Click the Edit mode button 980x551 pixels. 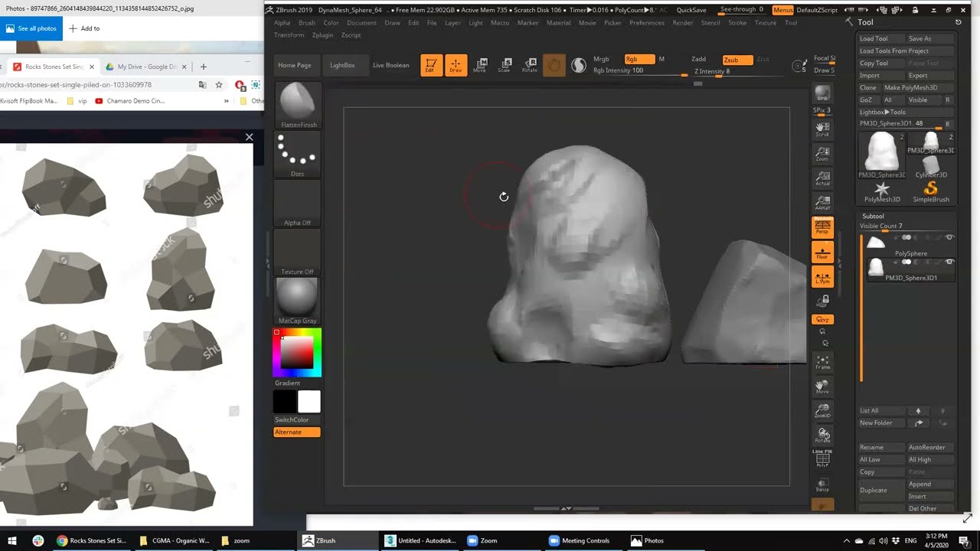431,65
